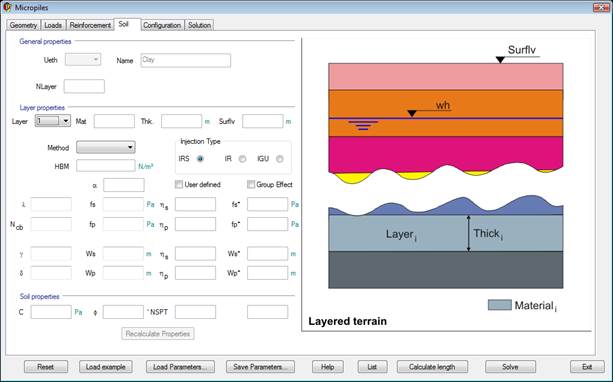Click the wh water level marker triangle
The height and width of the screenshot is (382, 613).
click(412, 114)
